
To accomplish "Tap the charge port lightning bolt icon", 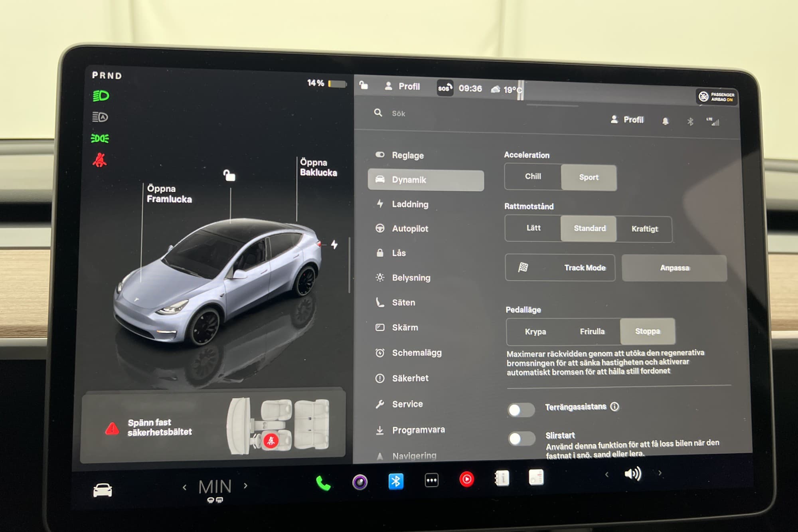I will coord(334,244).
